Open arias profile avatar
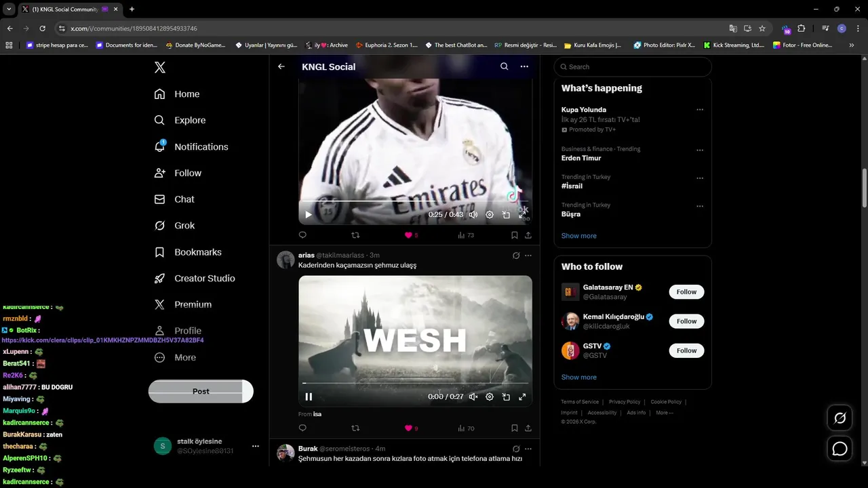Image resolution: width=868 pixels, height=488 pixels. coord(286,260)
